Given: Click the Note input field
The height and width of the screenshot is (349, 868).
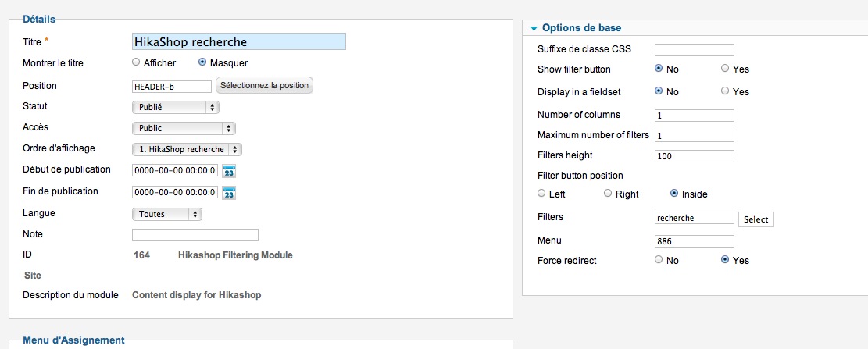Looking at the screenshot, I should point(195,235).
